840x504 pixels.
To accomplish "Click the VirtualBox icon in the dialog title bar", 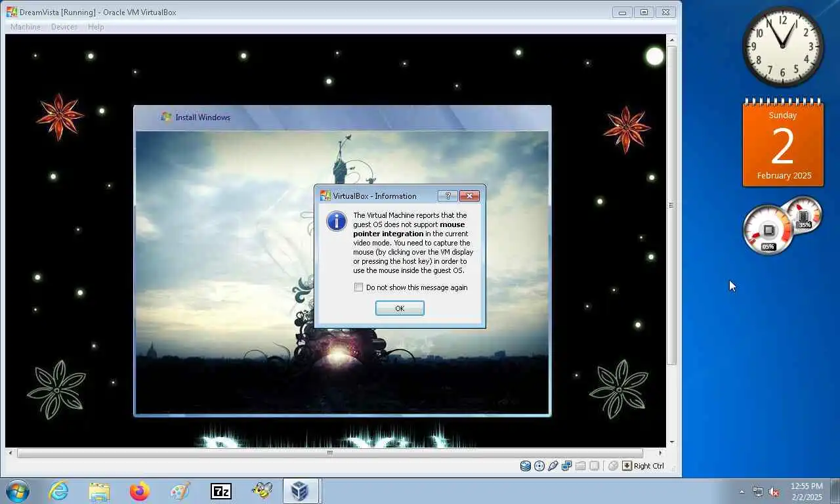I will 325,196.
